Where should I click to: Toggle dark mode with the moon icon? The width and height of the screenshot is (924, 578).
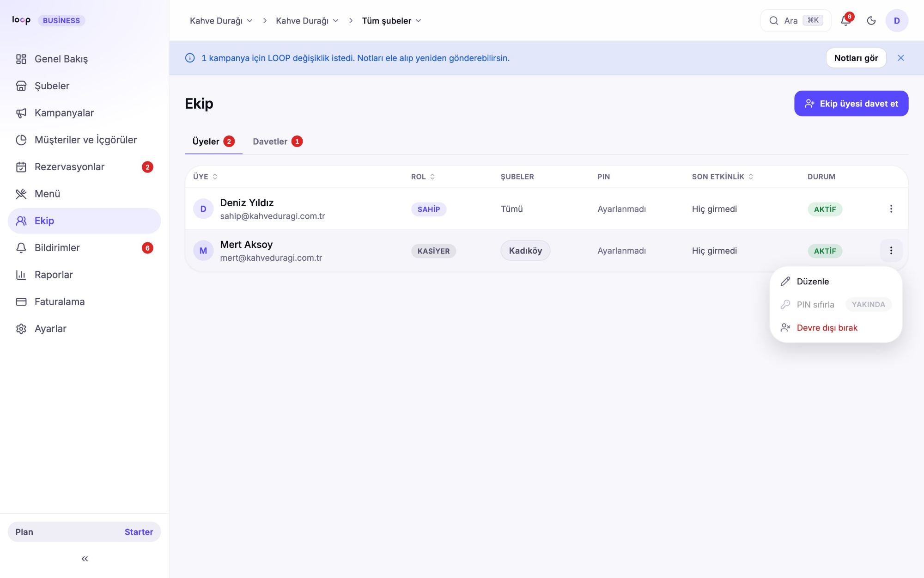(x=871, y=20)
